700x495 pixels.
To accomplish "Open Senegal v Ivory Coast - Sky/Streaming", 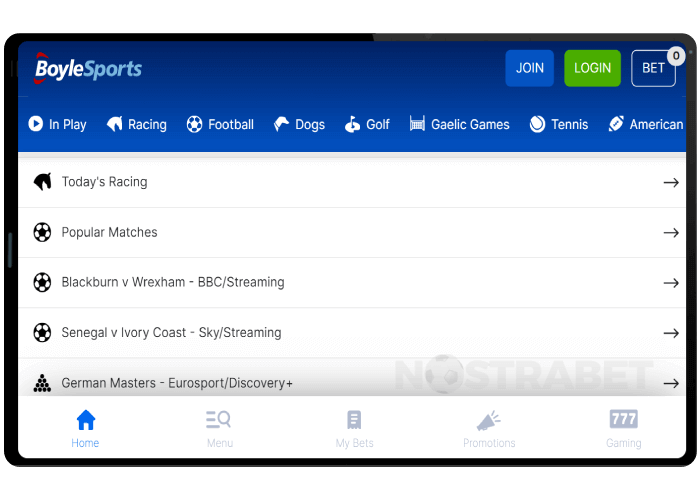I will 171,333.
